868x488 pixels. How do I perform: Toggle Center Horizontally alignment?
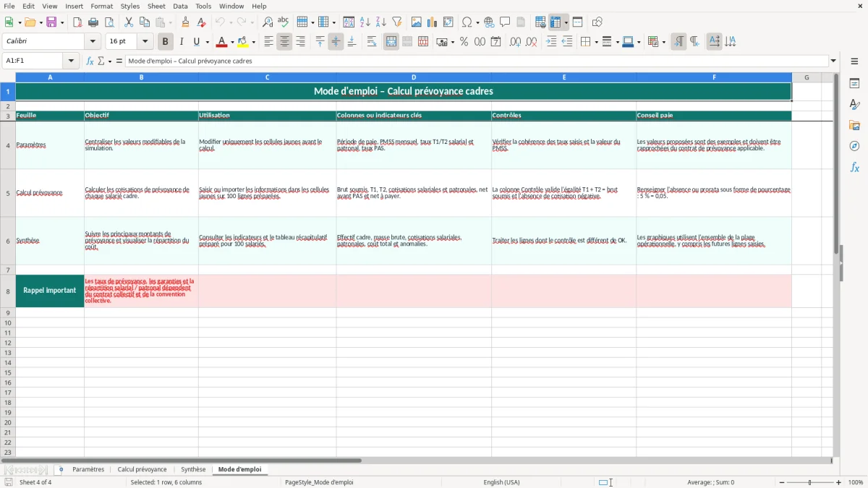pos(284,42)
